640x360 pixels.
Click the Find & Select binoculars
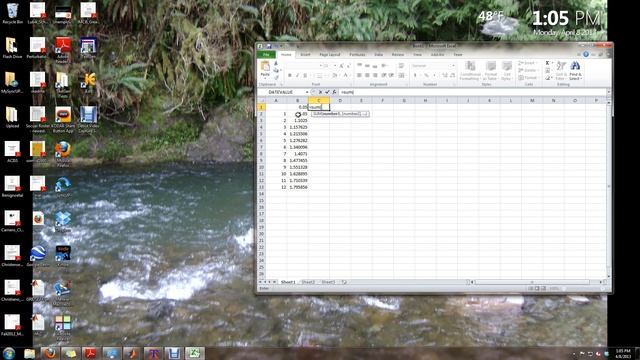coord(575,71)
